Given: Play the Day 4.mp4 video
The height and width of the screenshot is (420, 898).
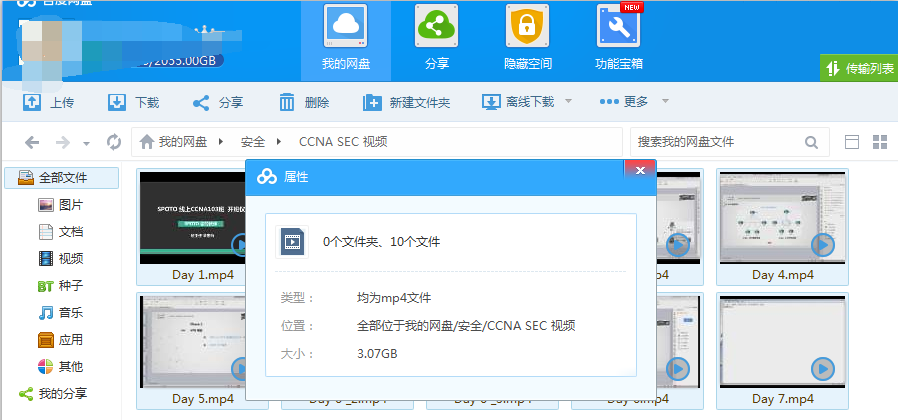Looking at the screenshot, I should tap(823, 245).
